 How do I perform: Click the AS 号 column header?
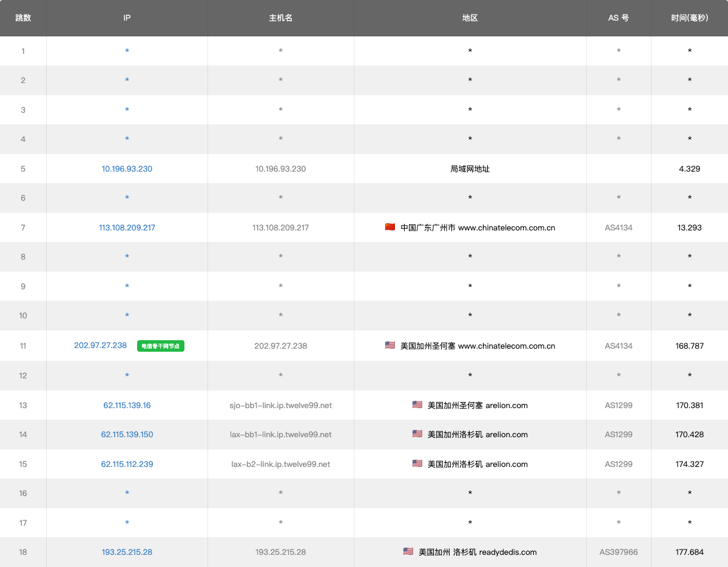pyautogui.click(x=618, y=18)
